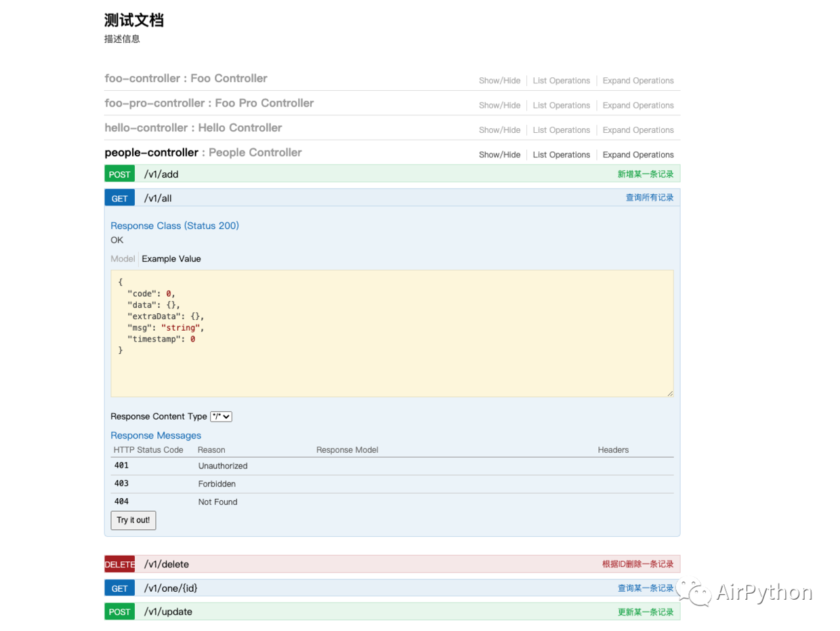The image size is (840, 631).
Task: Click the 404 status code cell
Action: 121,502
